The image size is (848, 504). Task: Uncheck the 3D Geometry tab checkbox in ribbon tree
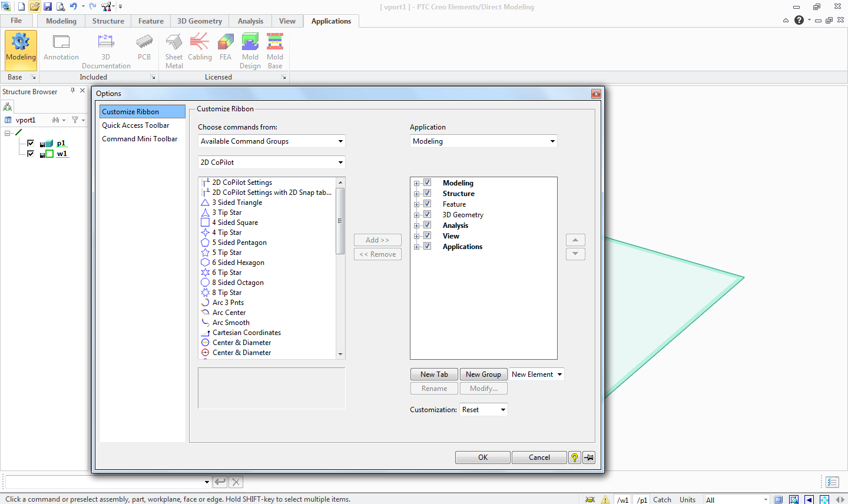click(x=428, y=214)
